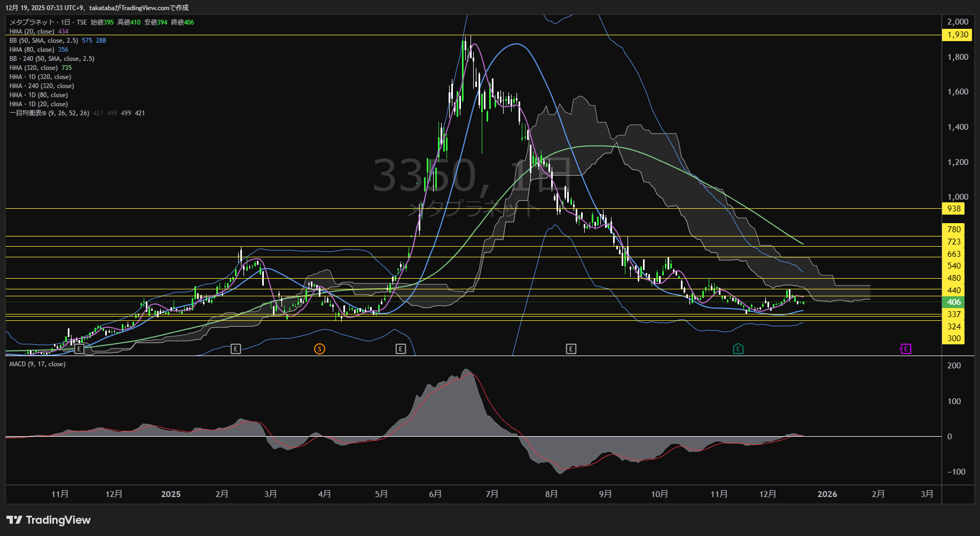The height and width of the screenshot is (536, 980).
Task: Select the MACD (9, 17, close) legend
Action: (37, 364)
